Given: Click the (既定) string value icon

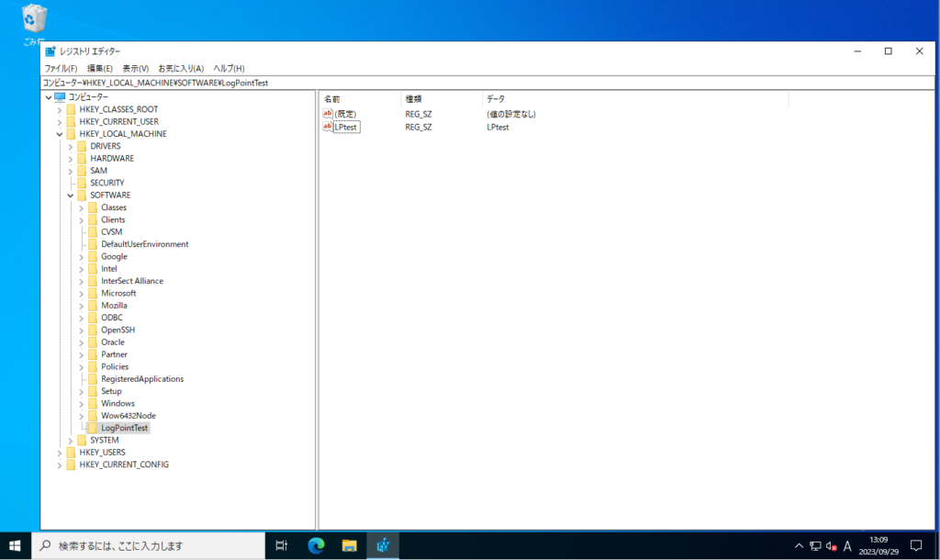Looking at the screenshot, I should 328,113.
